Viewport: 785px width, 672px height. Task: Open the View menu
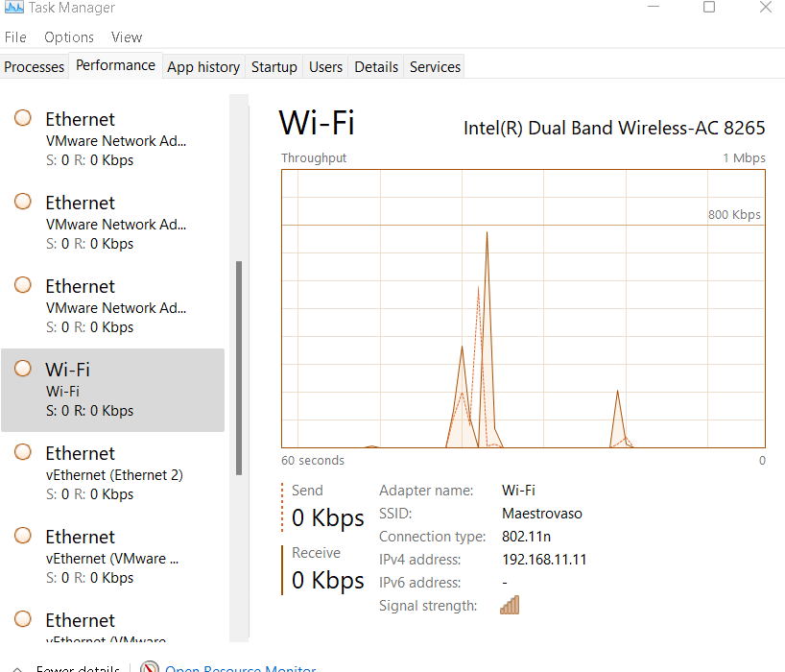(x=127, y=37)
